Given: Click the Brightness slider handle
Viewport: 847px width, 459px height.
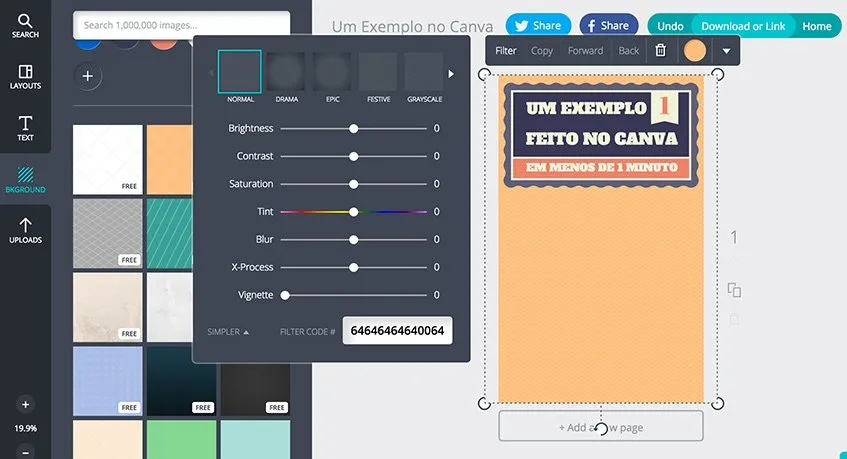Looking at the screenshot, I should (353, 129).
